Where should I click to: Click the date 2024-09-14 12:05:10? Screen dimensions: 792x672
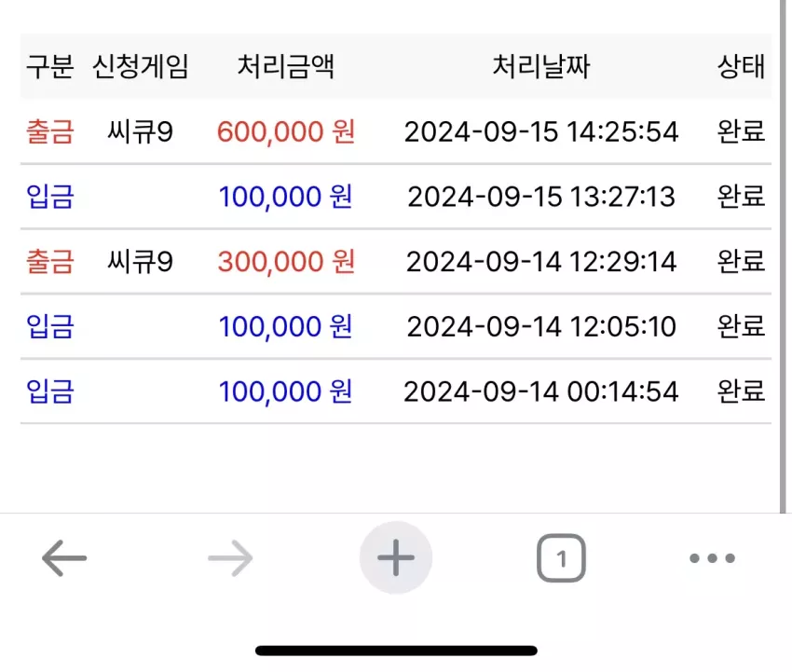(541, 326)
